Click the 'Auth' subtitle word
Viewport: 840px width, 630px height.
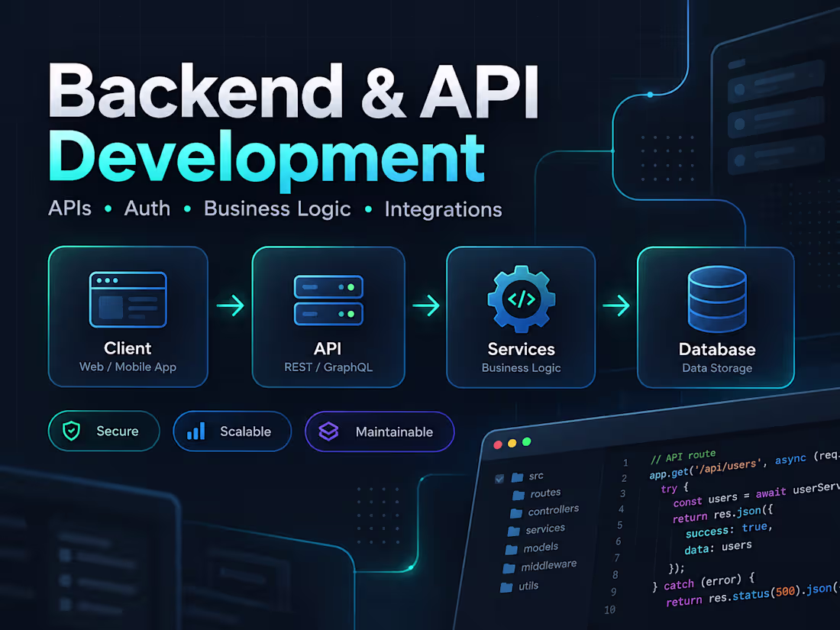coord(147,208)
